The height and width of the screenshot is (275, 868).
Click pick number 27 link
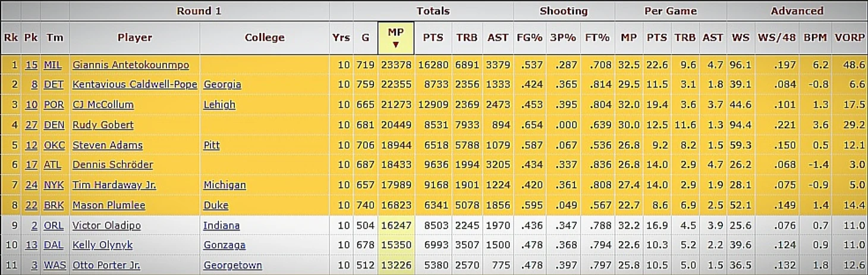tap(32, 125)
